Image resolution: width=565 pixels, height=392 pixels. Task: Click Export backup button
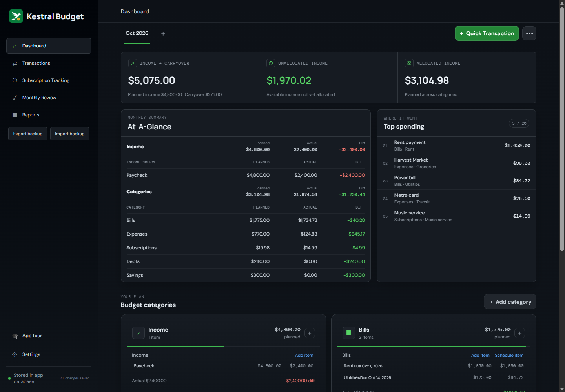click(x=28, y=134)
